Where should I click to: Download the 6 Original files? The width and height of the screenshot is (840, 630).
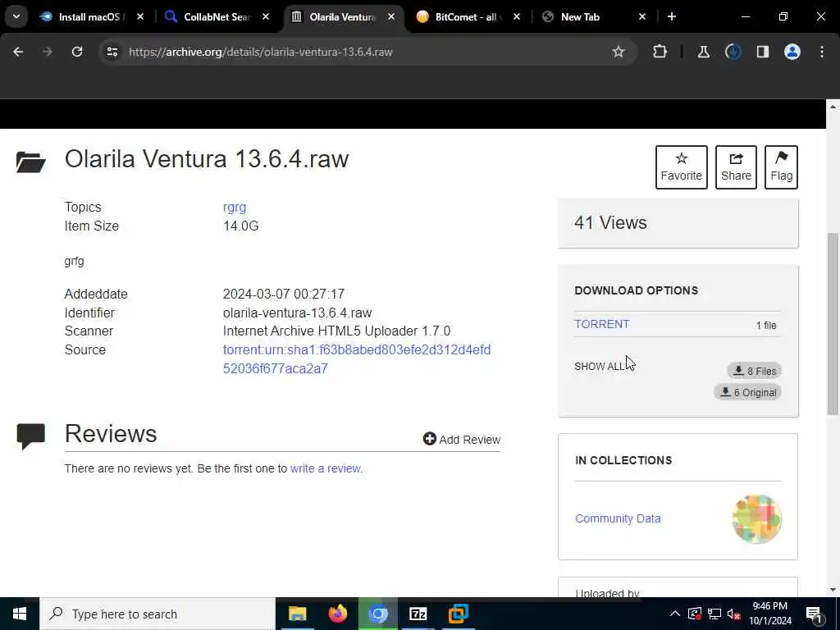[748, 392]
